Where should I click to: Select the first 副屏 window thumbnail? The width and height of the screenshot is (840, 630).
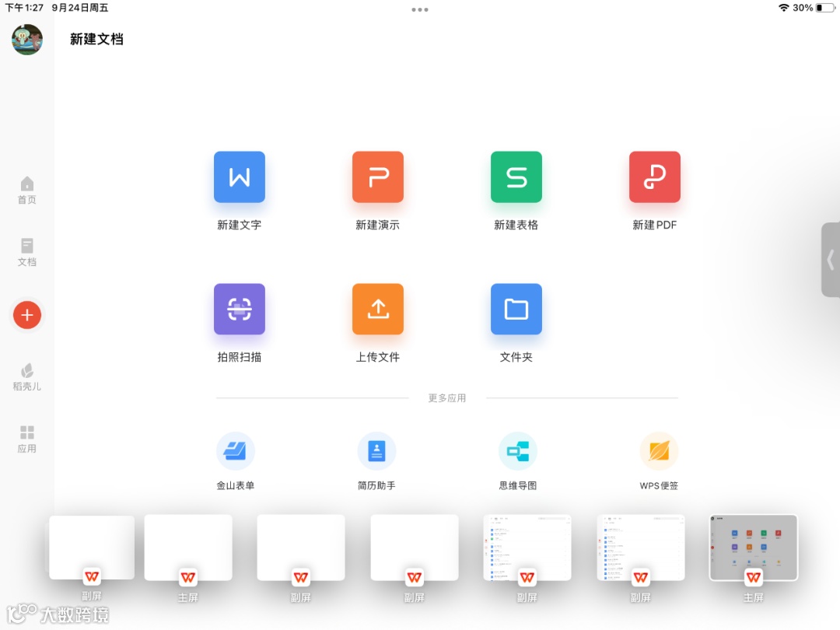coord(92,548)
